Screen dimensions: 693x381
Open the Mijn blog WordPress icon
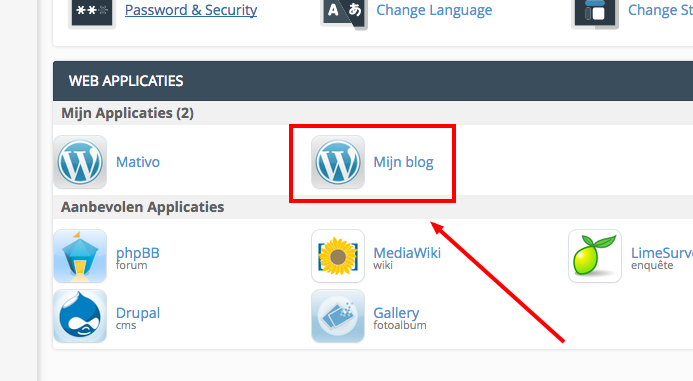[x=338, y=162]
